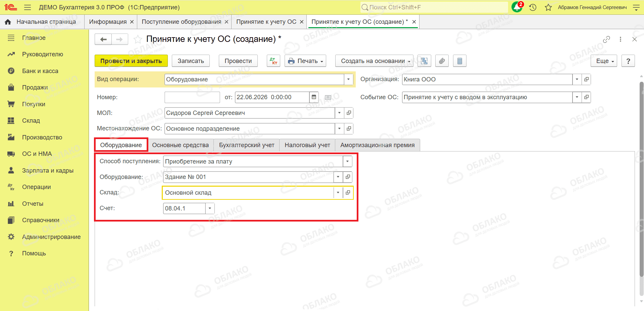Show accounting entries Дт/Кт icon
644x311 pixels.
coord(274,61)
